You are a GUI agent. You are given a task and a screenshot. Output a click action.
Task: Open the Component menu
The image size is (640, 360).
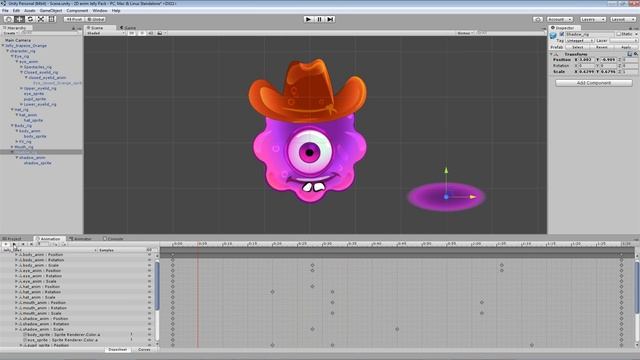[77, 11]
